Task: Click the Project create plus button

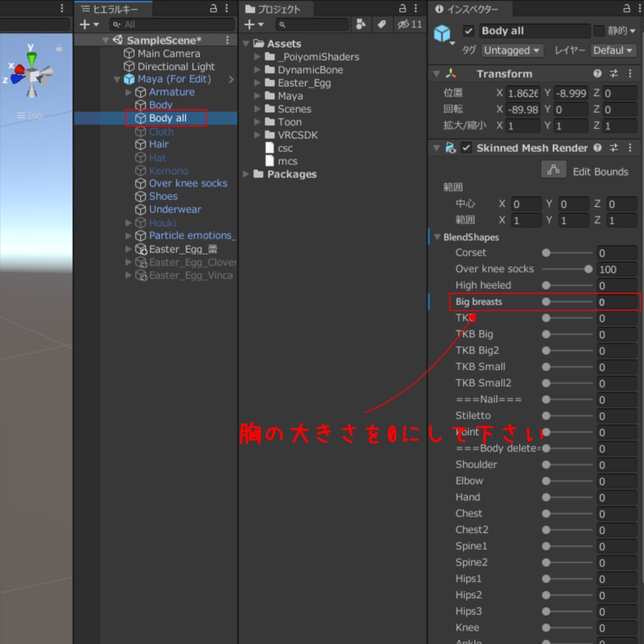Action: 249,25
